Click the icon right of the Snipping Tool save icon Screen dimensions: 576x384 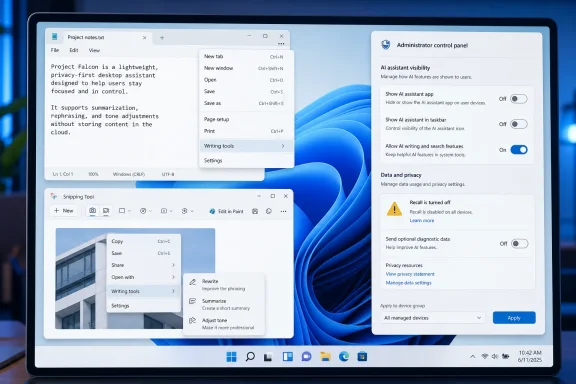tap(269, 211)
